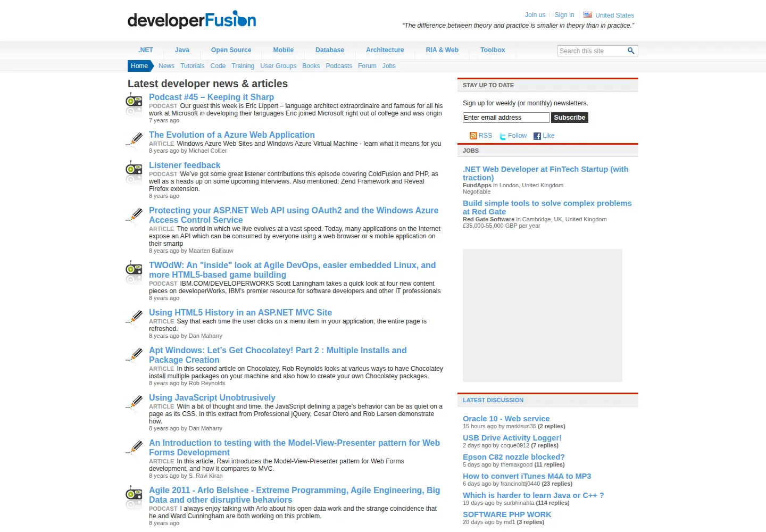The height and width of the screenshot is (532, 766).
Task: Click the Join us link
Action: (x=535, y=15)
